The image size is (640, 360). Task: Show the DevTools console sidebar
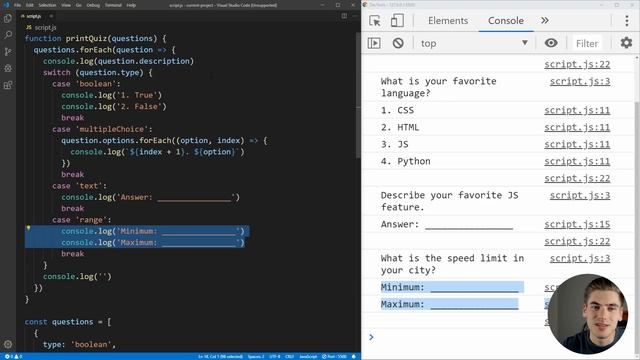[374, 43]
